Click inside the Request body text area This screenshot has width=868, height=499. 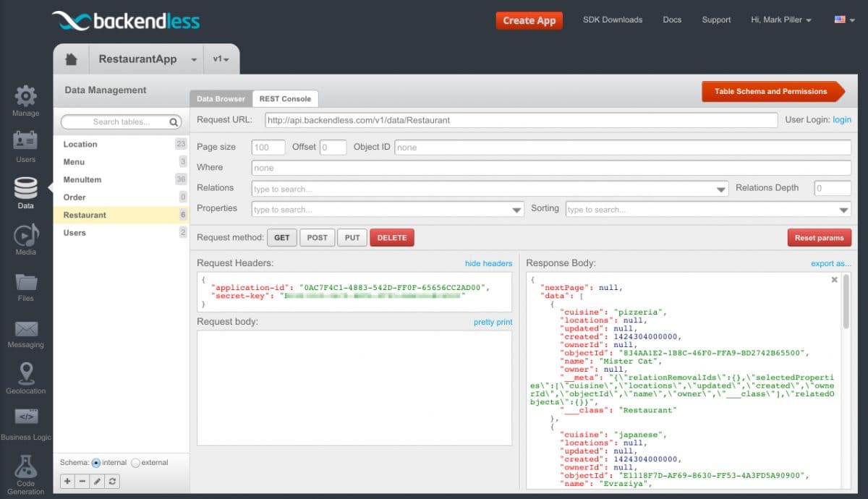click(354, 388)
